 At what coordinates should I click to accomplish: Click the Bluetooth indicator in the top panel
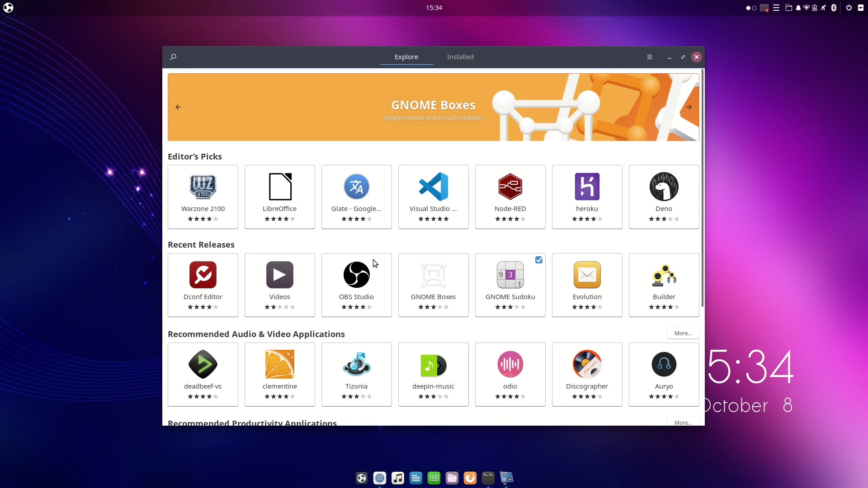(833, 8)
